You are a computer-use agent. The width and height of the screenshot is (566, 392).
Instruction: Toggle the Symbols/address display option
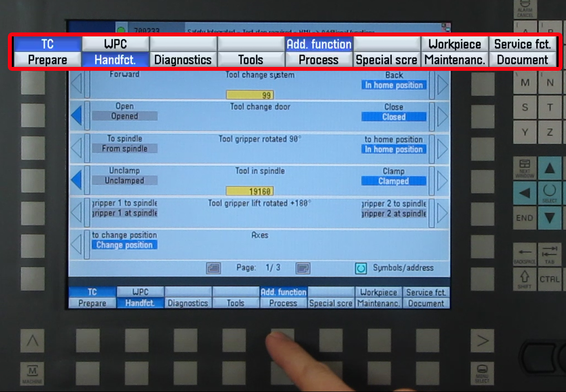tap(361, 269)
